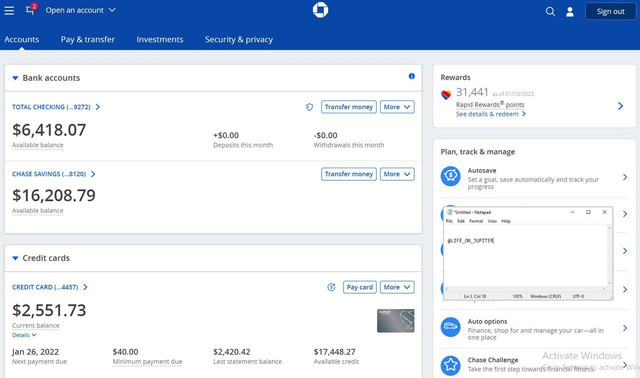This screenshot has width=640, height=378.
Task: Open the search magnifier icon
Action: point(550,11)
